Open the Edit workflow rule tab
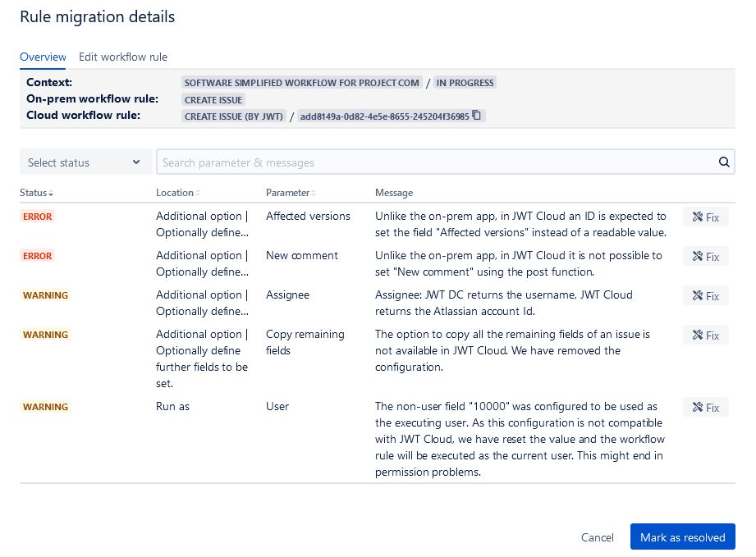The height and width of the screenshot is (557, 756). pyautogui.click(x=123, y=57)
